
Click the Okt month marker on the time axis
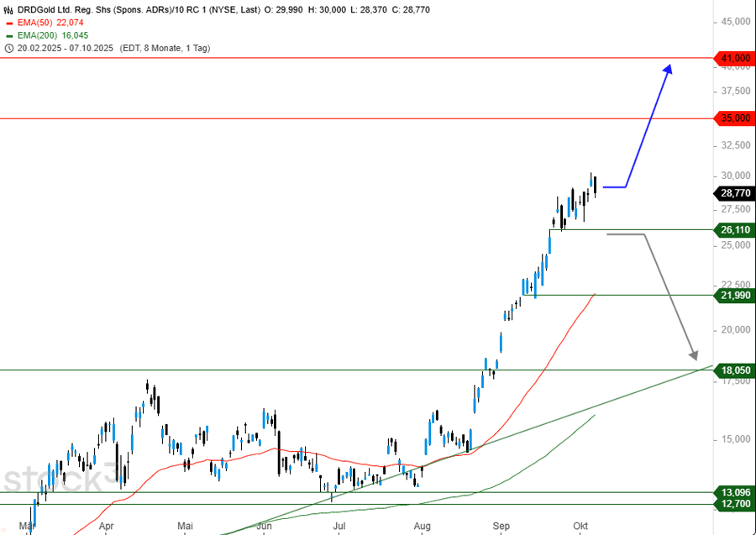580,527
